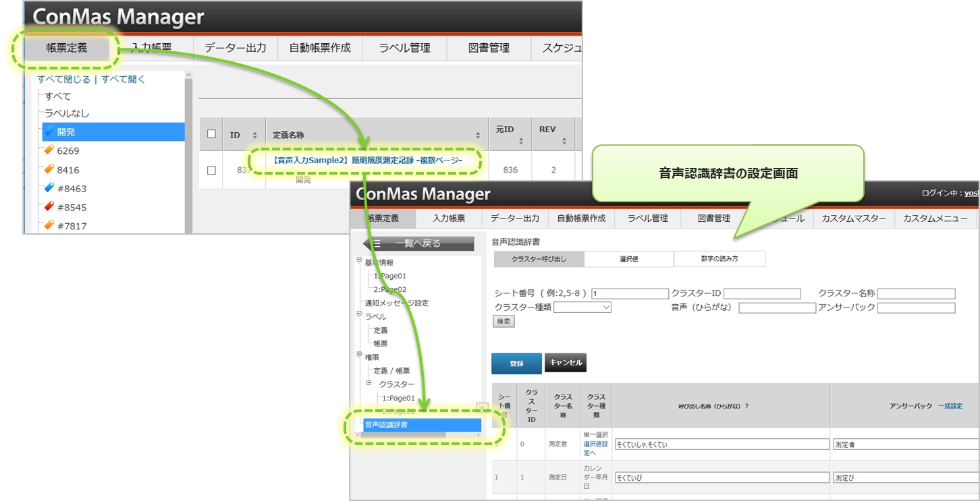The image size is (980, 501).
Task: Select 通知メッセージ設定 in the tree
Action: pos(397,303)
